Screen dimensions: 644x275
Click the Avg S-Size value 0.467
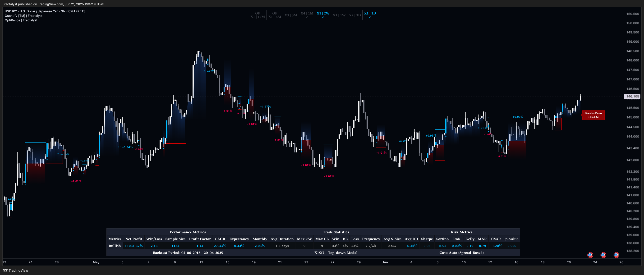[392, 246]
